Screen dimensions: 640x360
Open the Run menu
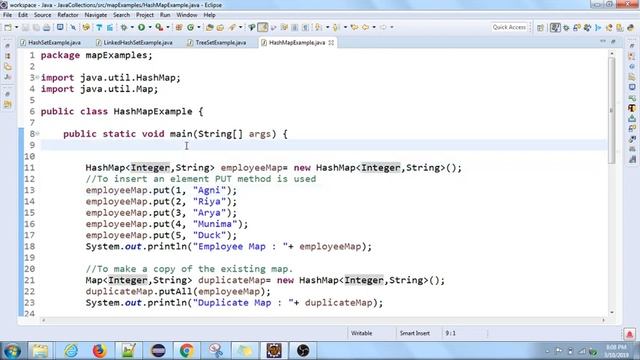coord(165,15)
